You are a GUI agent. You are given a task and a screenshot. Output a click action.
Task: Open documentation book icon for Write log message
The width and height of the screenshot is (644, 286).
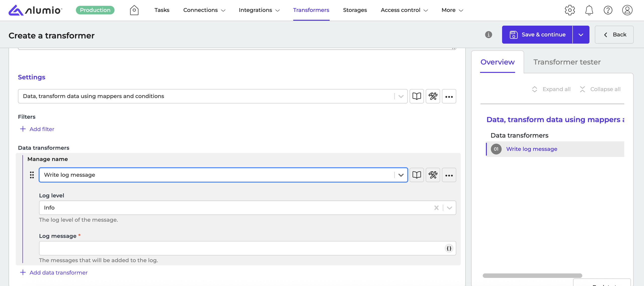point(417,175)
